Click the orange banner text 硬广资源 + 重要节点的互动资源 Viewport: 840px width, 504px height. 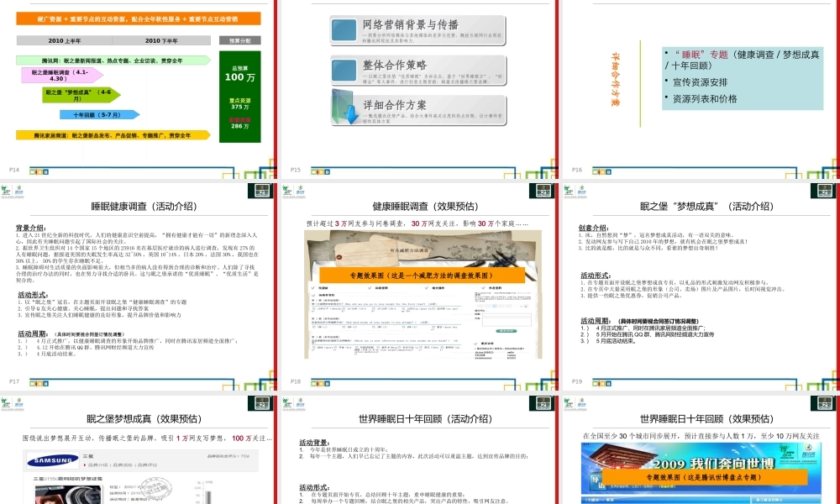(x=139, y=18)
